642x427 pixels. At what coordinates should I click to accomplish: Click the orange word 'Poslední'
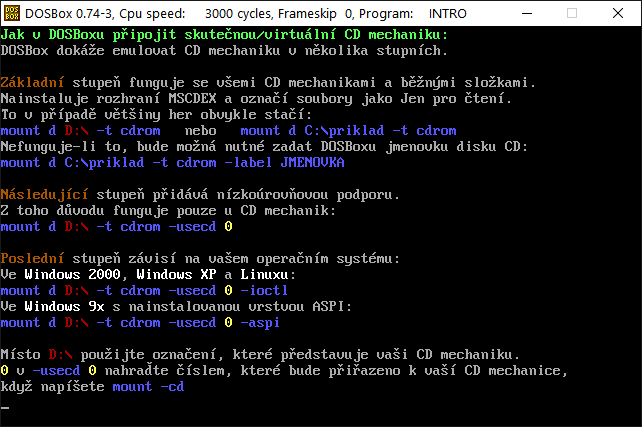(x=32, y=258)
